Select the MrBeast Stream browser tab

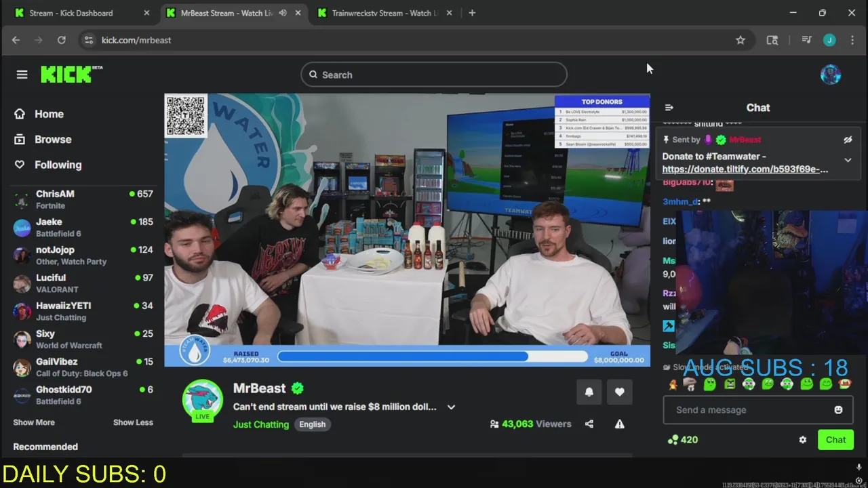(226, 13)
